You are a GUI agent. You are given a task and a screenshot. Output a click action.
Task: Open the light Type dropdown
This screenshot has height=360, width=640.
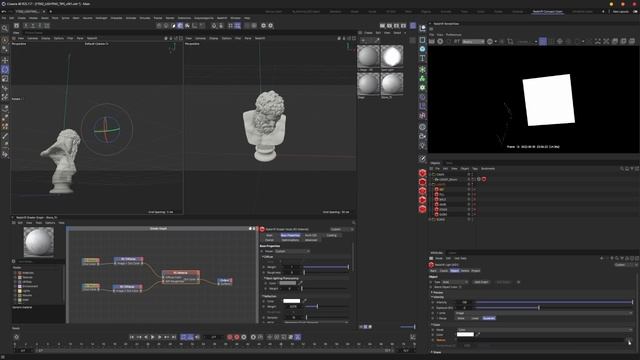point(455,282)
